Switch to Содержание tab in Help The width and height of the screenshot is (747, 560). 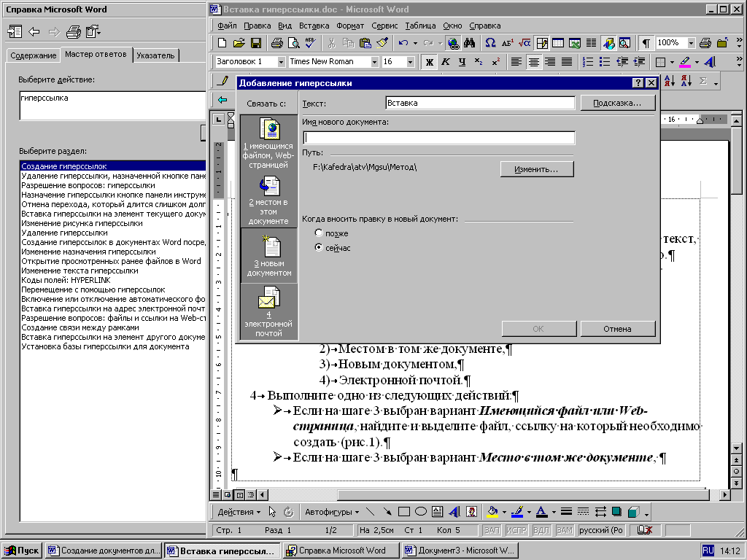coord(34,55)
